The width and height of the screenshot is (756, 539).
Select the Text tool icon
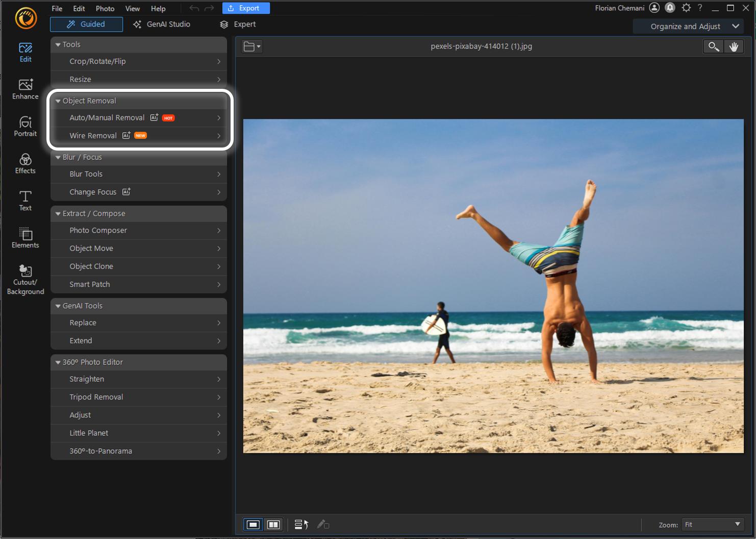click(x=24, y=199)
